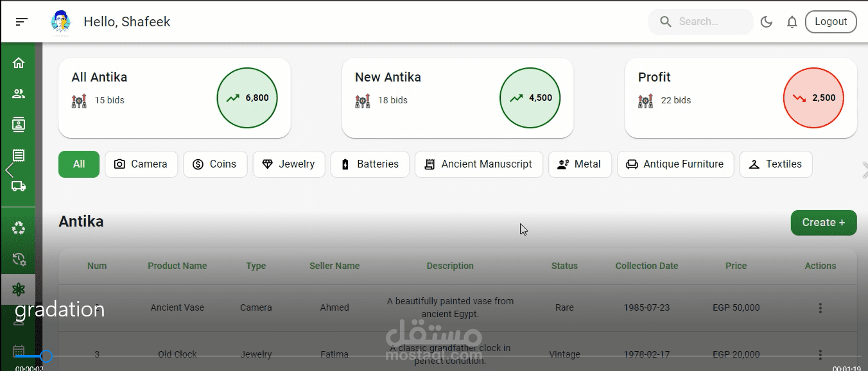The width and height of the screenshot is (868, 371).
Task: Click the previous arrow at left edge
Action: click(10, 170)
